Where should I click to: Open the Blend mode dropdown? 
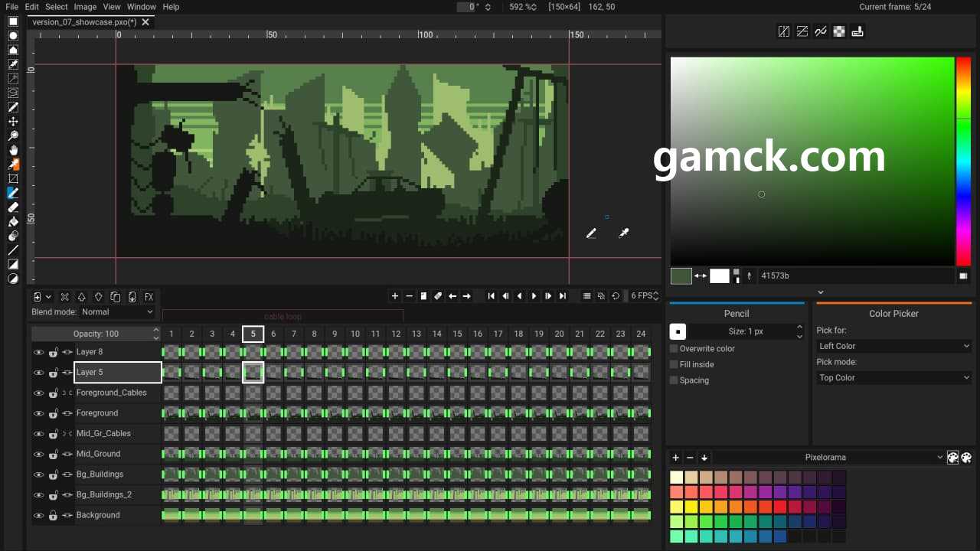pyautogui.click(x=117, y=312)
